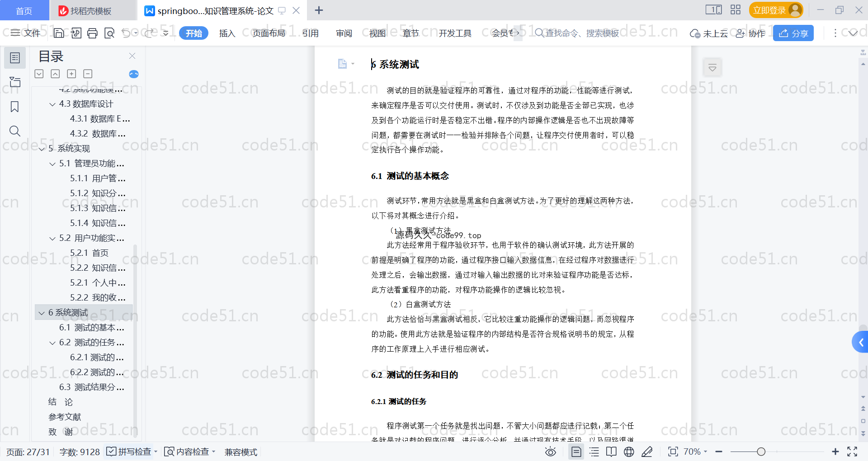Screen dimensions: 868x461
Task: Click the 协作 collaborate button
Action: pos(750,33)
